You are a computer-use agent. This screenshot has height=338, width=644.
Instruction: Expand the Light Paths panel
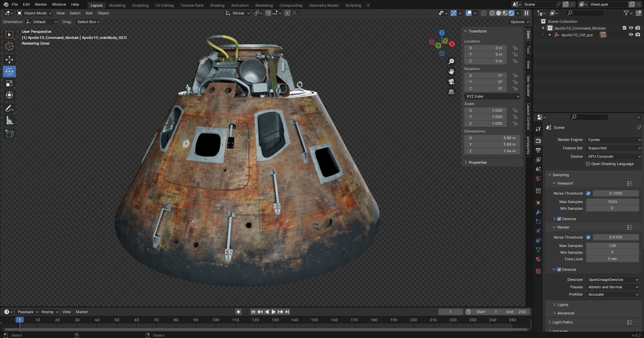click(x=562, y=322)
